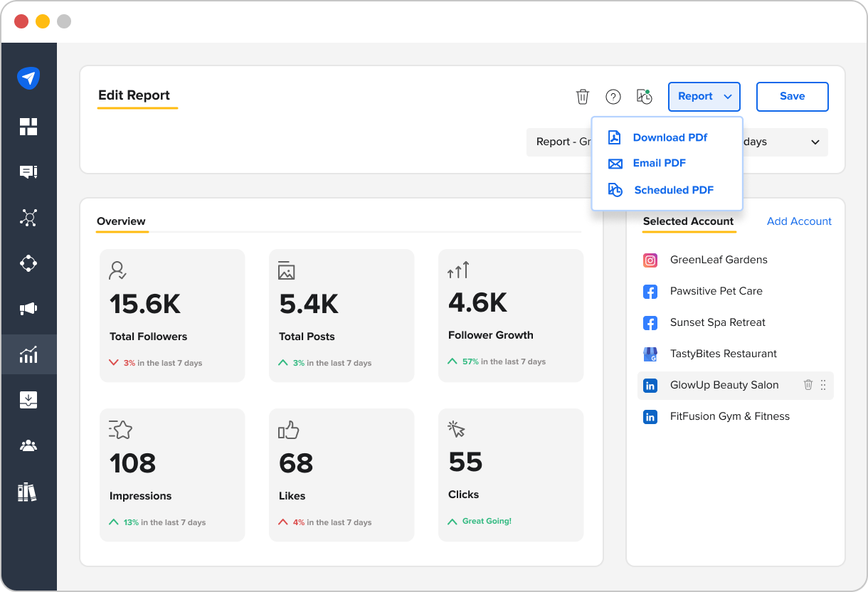
Task: Open the help question-mark icon
Action: (x=613, y=97)
